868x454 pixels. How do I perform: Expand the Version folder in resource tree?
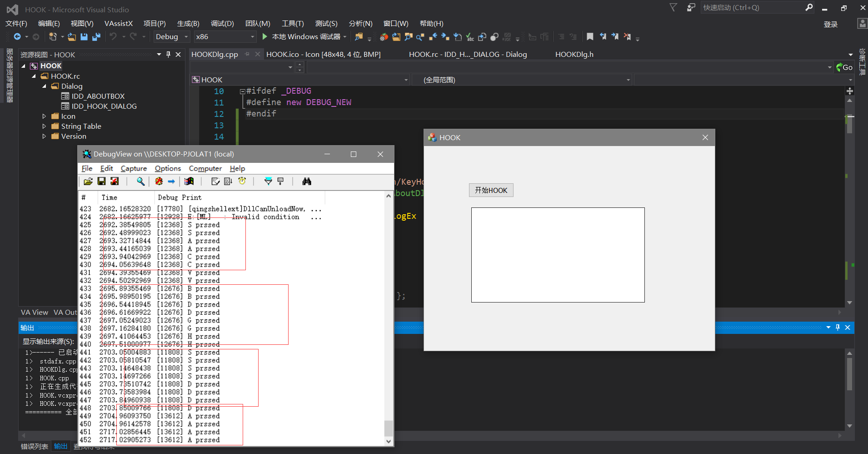[44, 136]
